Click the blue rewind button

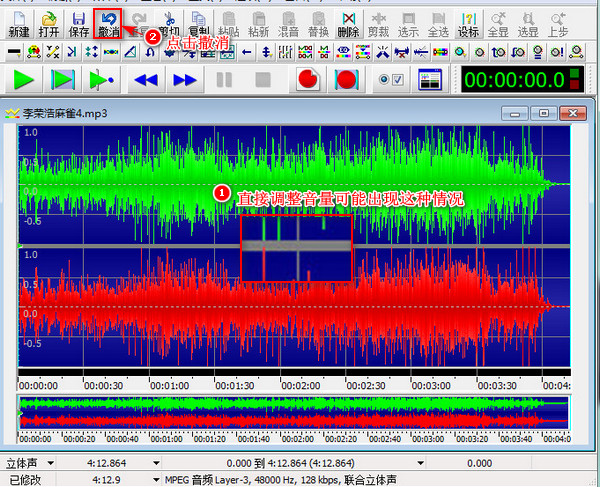pyautogui.click(x=146, y=80)
